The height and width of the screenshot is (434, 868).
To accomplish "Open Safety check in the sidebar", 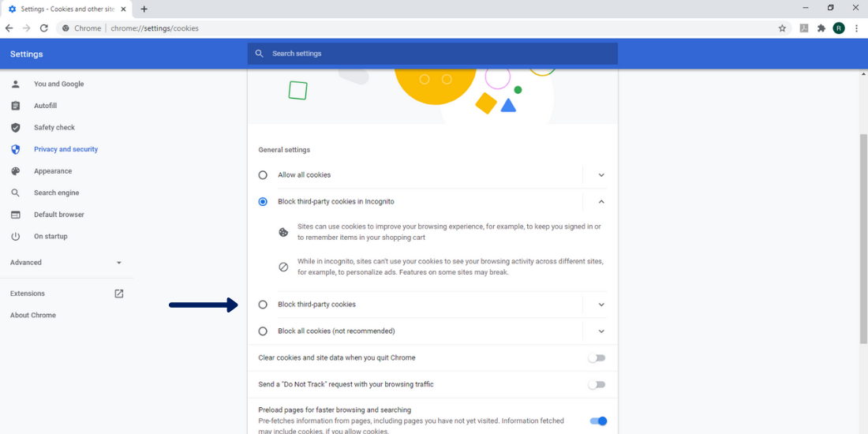I will coord(54,128).
